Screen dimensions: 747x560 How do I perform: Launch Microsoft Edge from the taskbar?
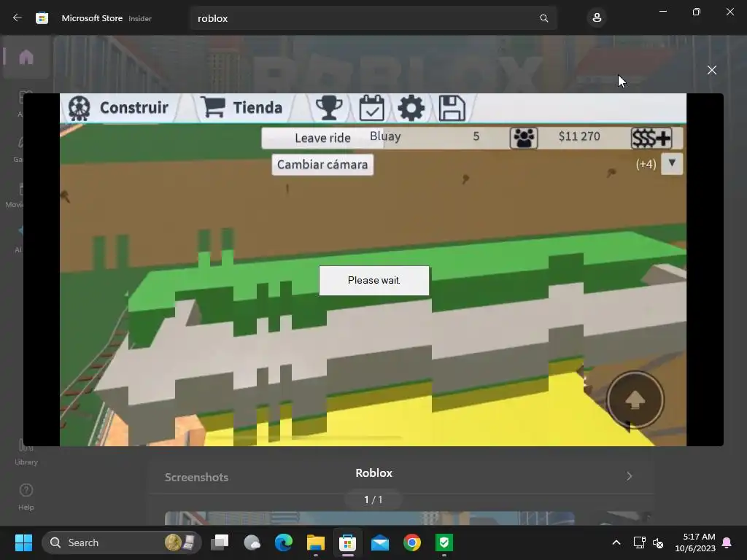coord(284,542)
